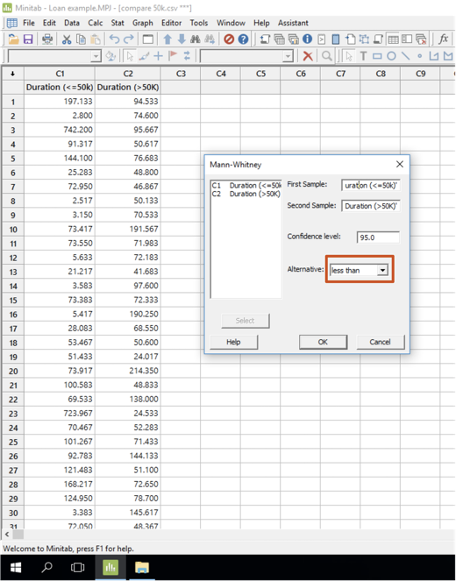
Task: Close the Mann-Whitney dialog
Action: pyautogui.click(x=399, y=164)
